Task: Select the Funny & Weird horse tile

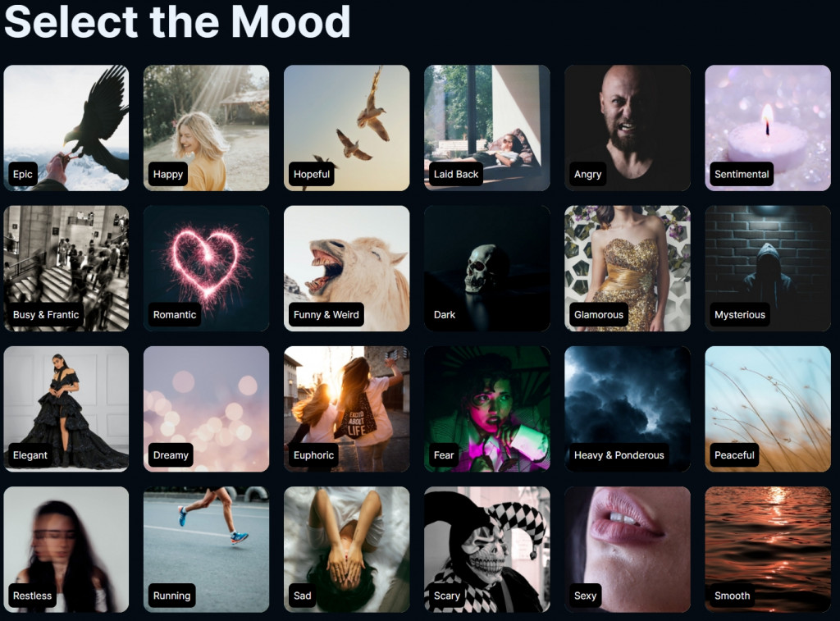Action: tap(347, 268)
